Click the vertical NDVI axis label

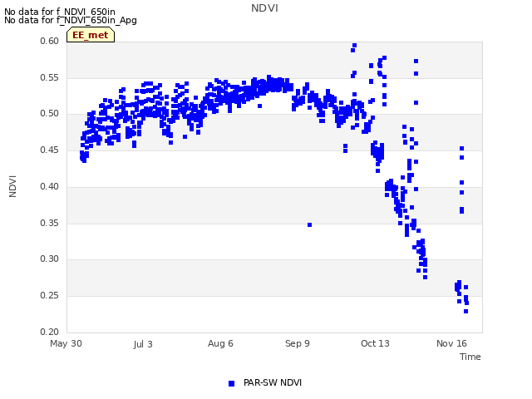12,186
